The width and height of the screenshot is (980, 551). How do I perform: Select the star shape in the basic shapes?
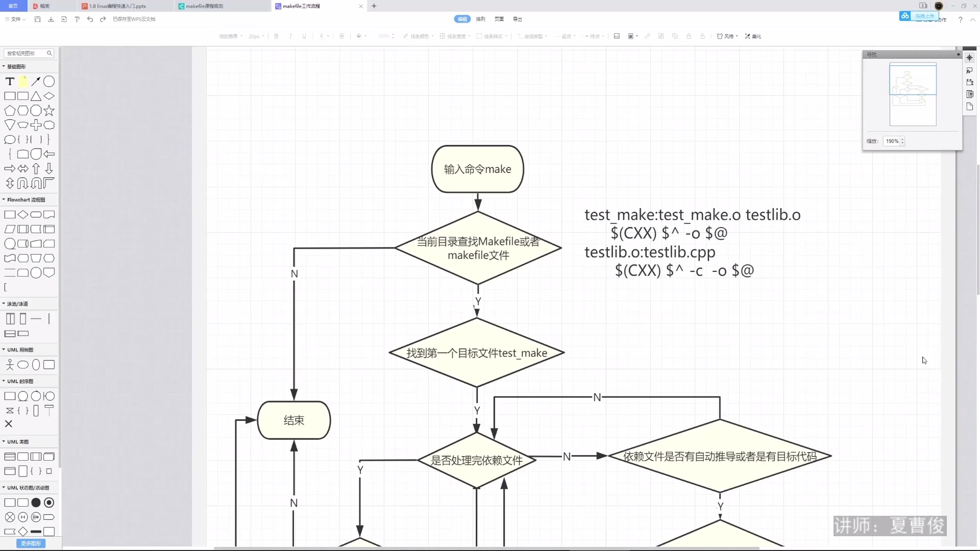tap(49, 111)
